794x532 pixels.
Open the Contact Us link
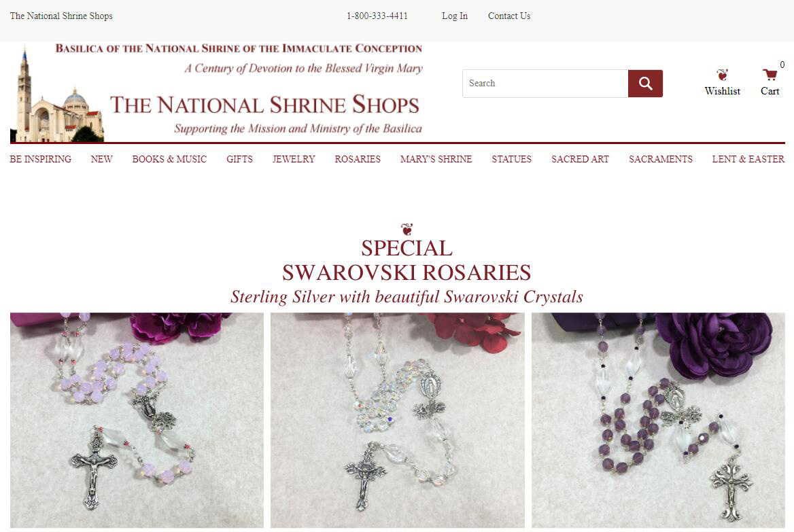click(509, 16)
